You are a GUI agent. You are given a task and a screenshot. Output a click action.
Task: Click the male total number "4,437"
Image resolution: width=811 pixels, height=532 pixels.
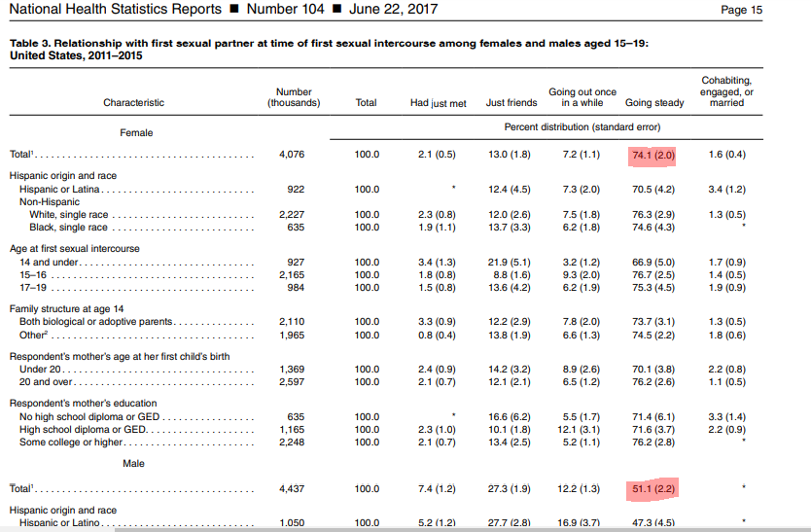(292, 488)
